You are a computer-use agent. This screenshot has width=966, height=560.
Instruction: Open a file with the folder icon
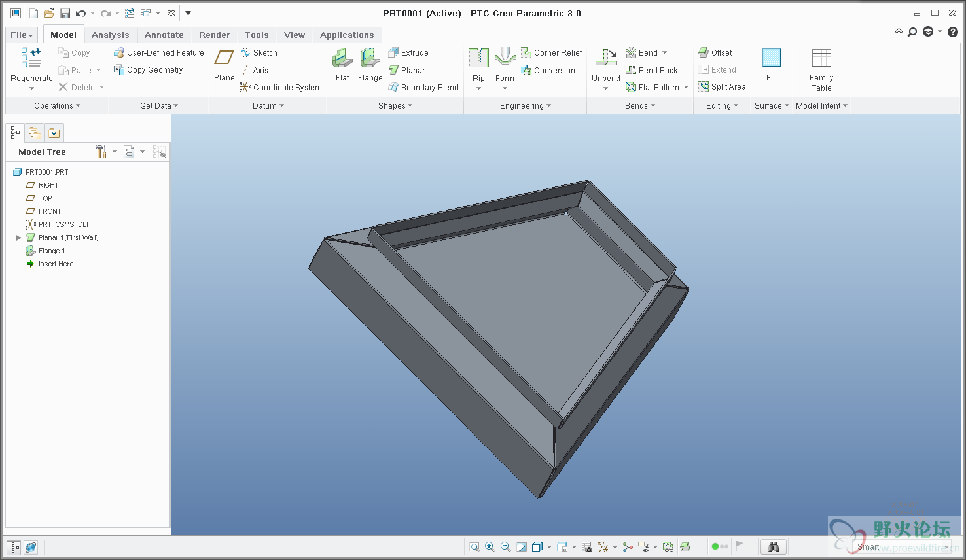(49, 13)
